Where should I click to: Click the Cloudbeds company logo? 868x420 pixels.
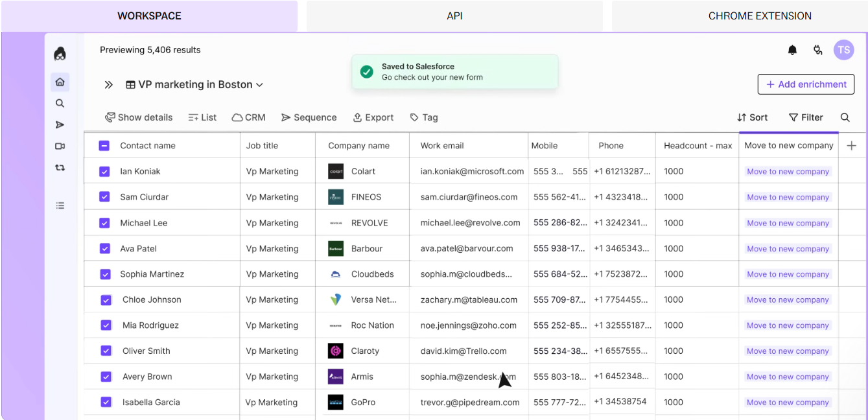tap(336, 274)
